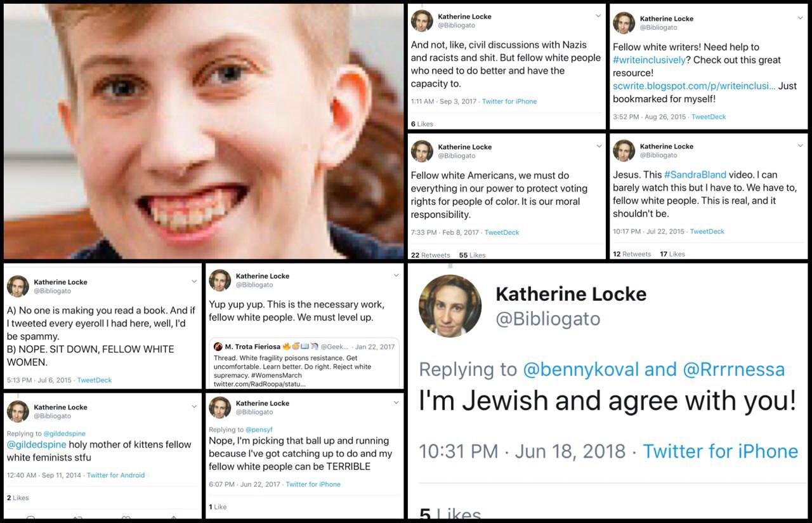Expand chevron menu on the #writeinclusively tweet

pos(800,18)
